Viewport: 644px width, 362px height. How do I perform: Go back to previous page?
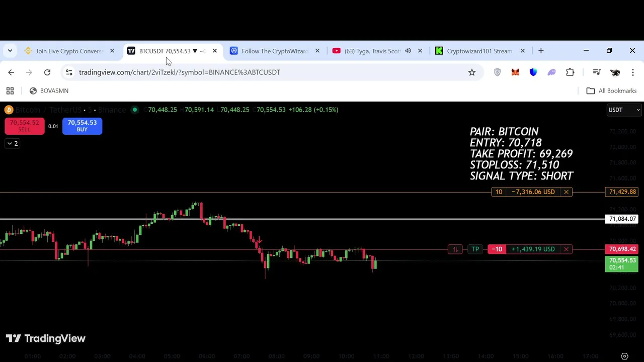coord(11,72)
